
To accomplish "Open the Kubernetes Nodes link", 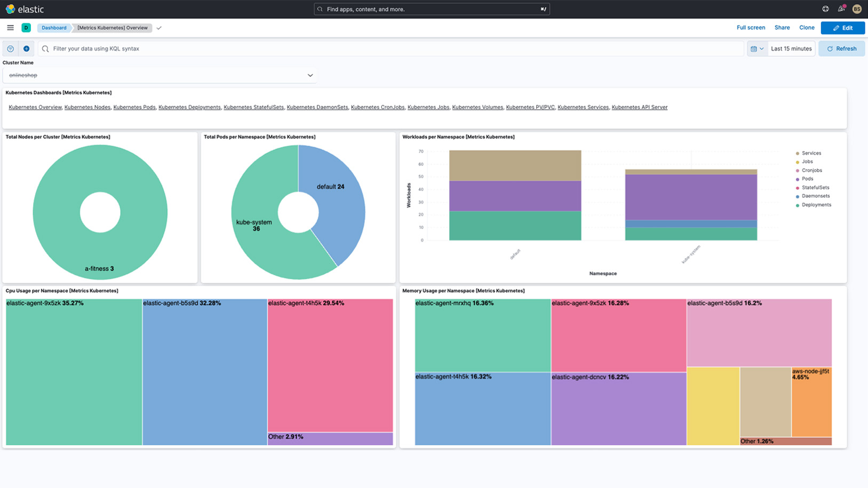I will (x=87, y=107).
